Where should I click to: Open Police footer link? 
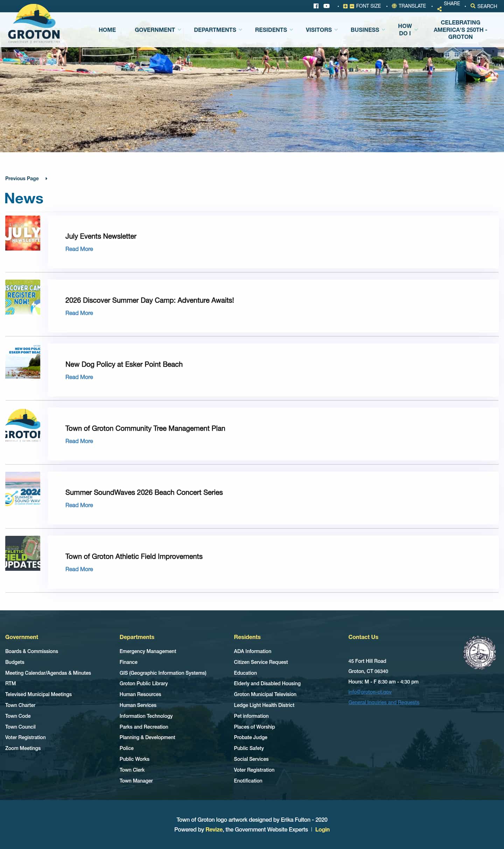coord(126,748)
